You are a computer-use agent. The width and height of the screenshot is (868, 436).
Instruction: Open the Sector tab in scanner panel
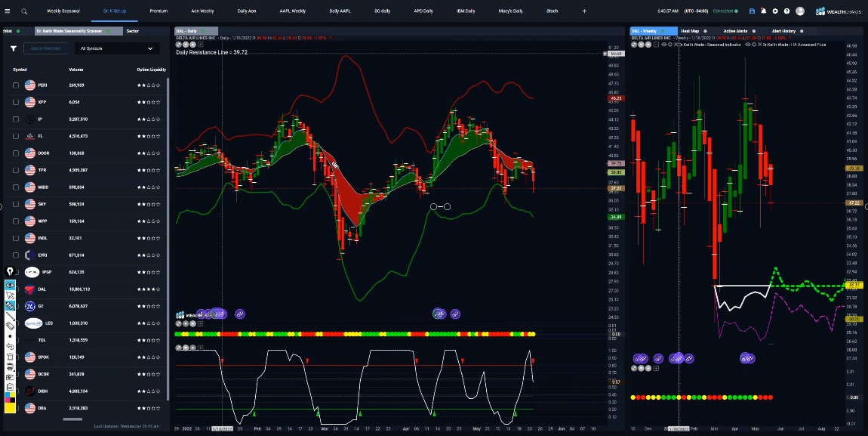click(133, 31)
